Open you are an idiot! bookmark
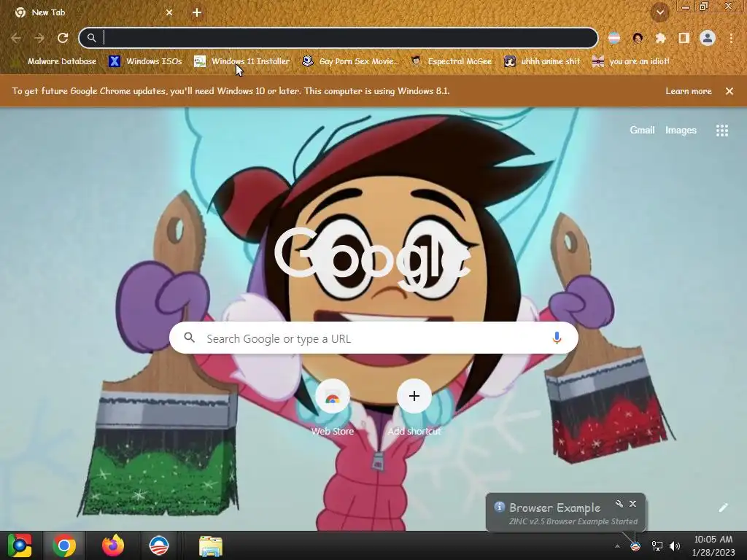This screenshot has width=747, height=560. (x=631, y=61)
